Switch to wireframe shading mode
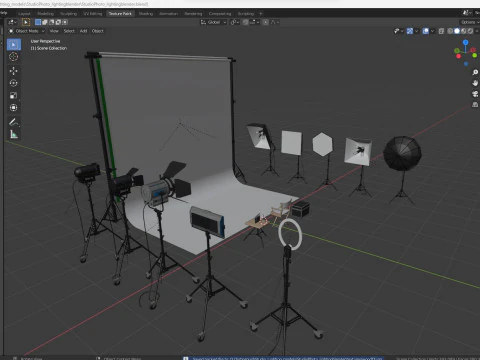 pyautogui.click(x=450, y=31)
